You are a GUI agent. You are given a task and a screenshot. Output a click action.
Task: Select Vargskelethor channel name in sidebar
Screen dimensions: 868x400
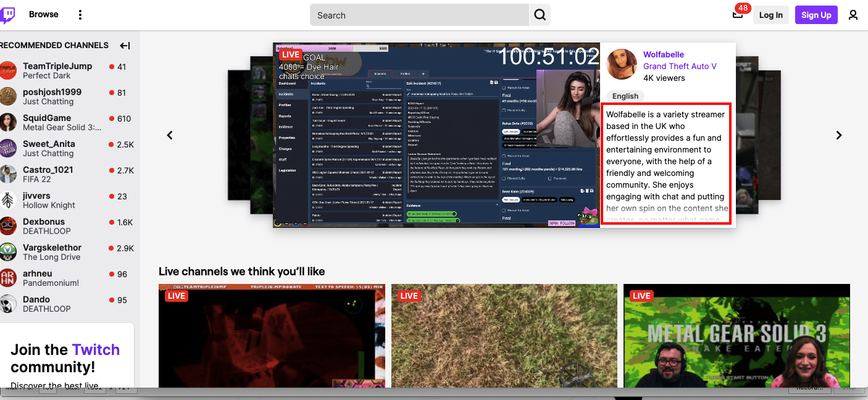pyautogui.click(x=52, y=248)
